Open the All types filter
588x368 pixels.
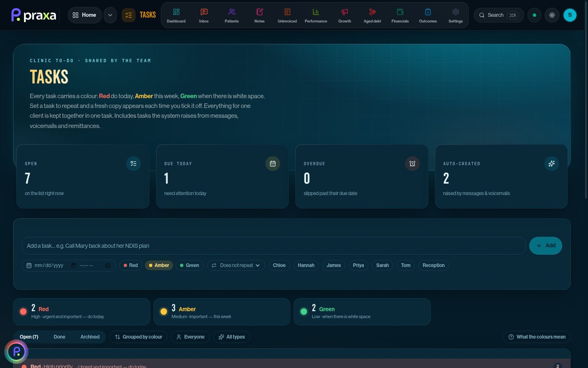coord(232,337)
